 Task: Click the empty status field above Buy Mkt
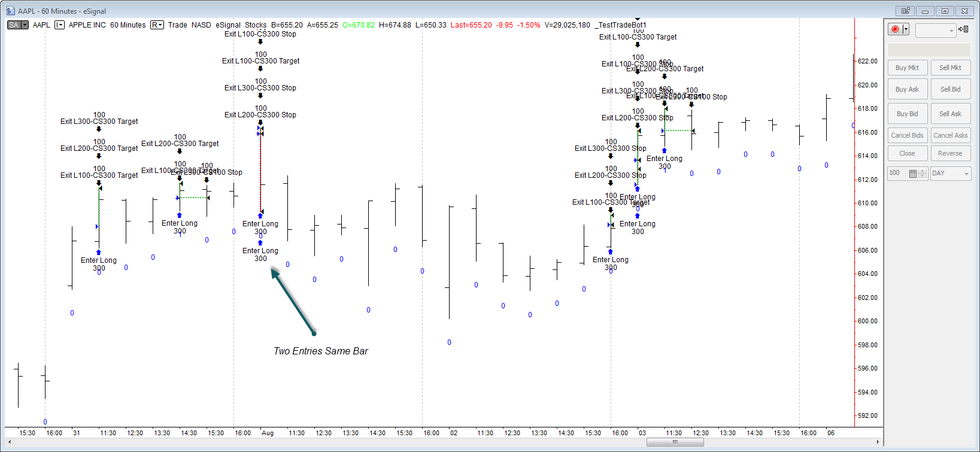(929, 50)
